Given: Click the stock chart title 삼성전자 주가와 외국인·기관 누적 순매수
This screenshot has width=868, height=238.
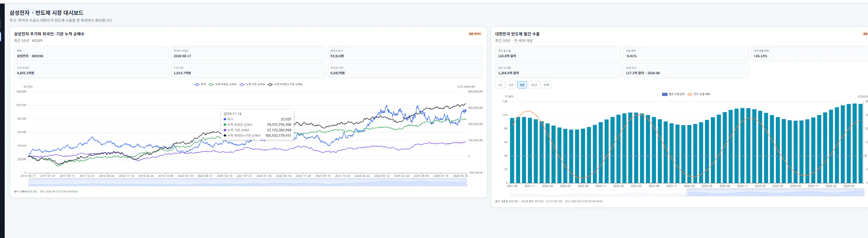Looking at the screenshot, I should tap(49, 34).
